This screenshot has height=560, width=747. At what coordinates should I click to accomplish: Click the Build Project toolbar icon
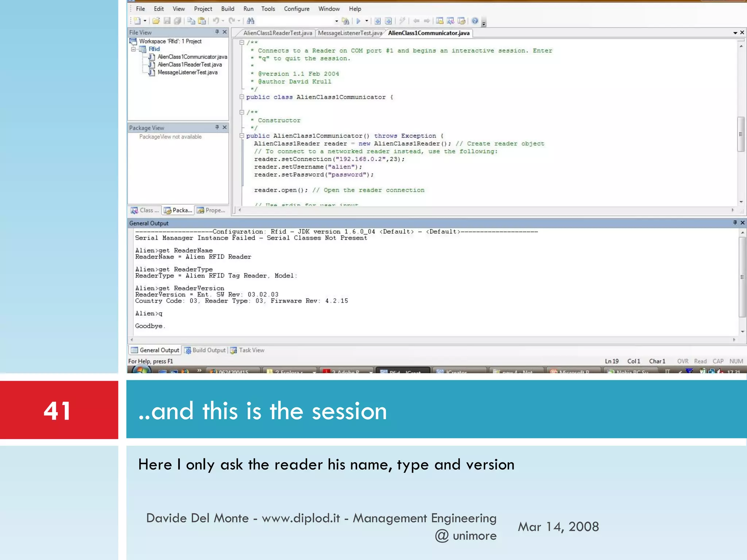(388, 21)
